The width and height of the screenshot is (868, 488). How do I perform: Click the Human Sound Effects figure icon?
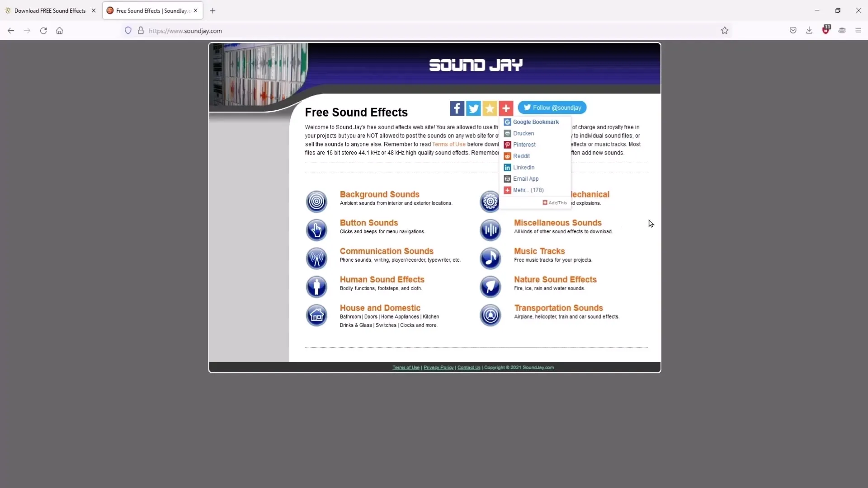(x=316, y=286)
